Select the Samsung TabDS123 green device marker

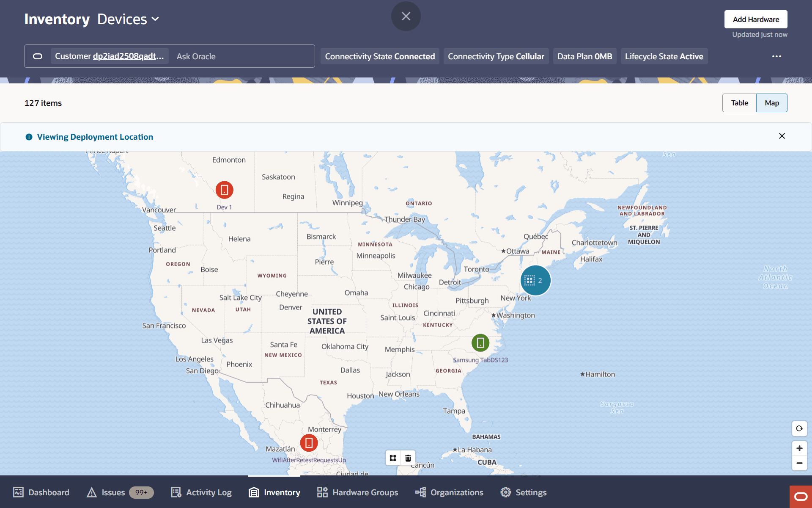[x=480, y=343]
